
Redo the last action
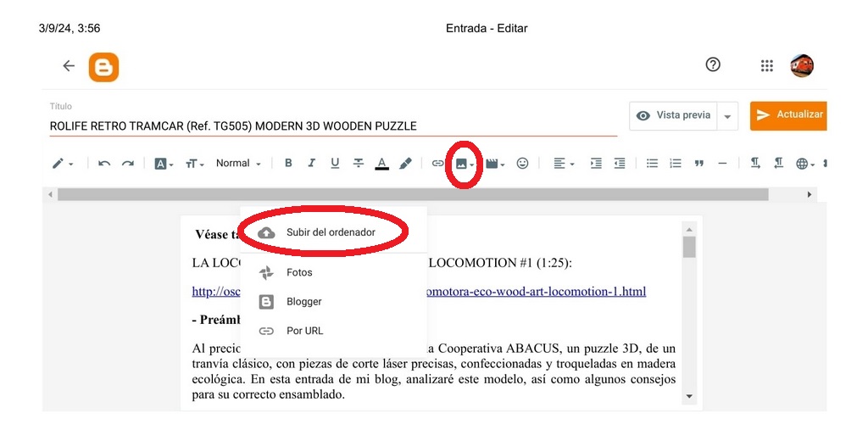tap(128, 164)
